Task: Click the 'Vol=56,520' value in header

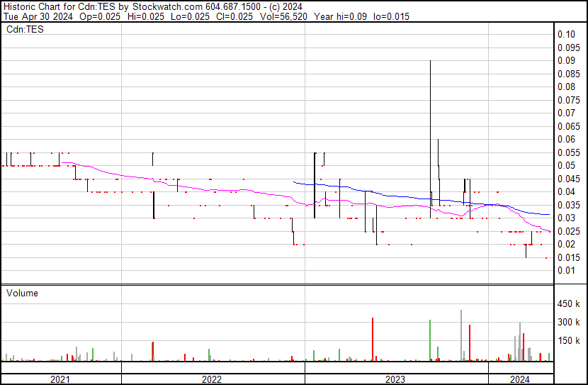Action: tap(283, 17)
